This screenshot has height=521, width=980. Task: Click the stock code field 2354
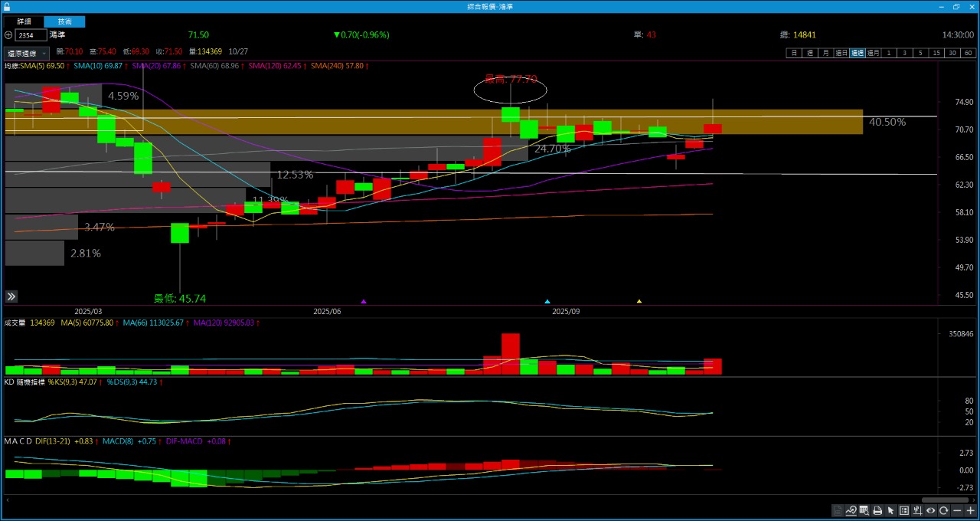coord(31,35)
